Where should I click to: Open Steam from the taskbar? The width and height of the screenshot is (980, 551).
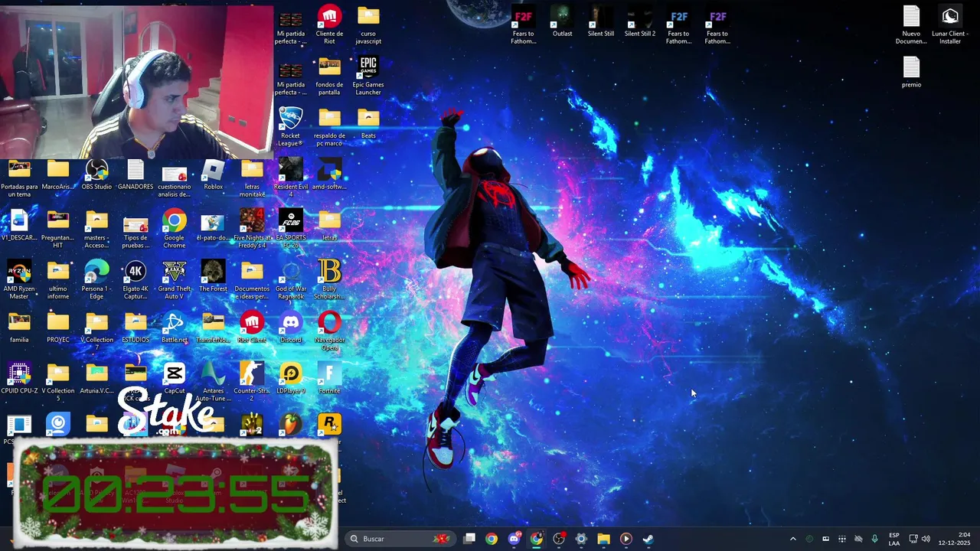click(648, 539)
